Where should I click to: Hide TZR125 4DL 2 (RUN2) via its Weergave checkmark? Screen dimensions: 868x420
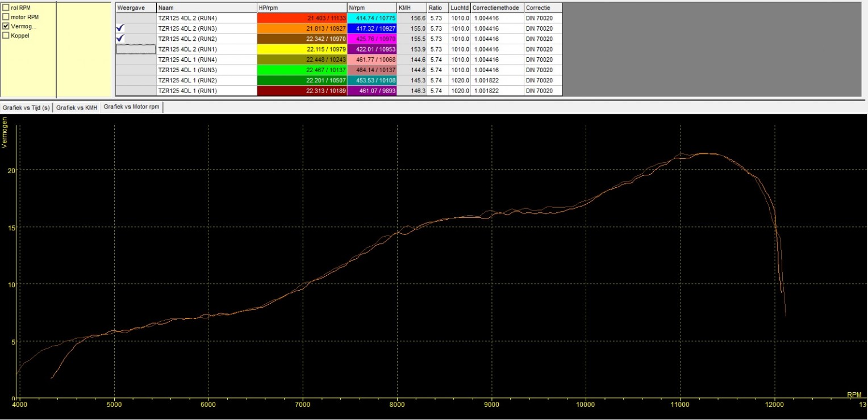pos(136,39)
